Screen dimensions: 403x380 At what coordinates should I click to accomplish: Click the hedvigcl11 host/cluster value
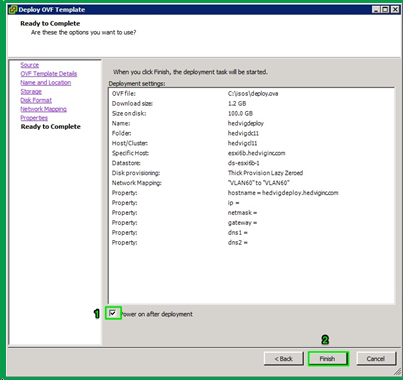coord(242,143)
